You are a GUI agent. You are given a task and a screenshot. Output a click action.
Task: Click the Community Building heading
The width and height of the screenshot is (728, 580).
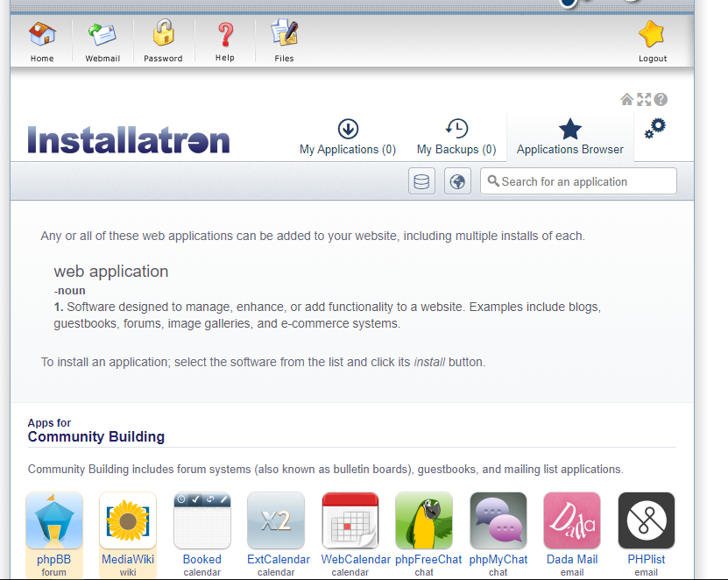(x=96, y=436)
